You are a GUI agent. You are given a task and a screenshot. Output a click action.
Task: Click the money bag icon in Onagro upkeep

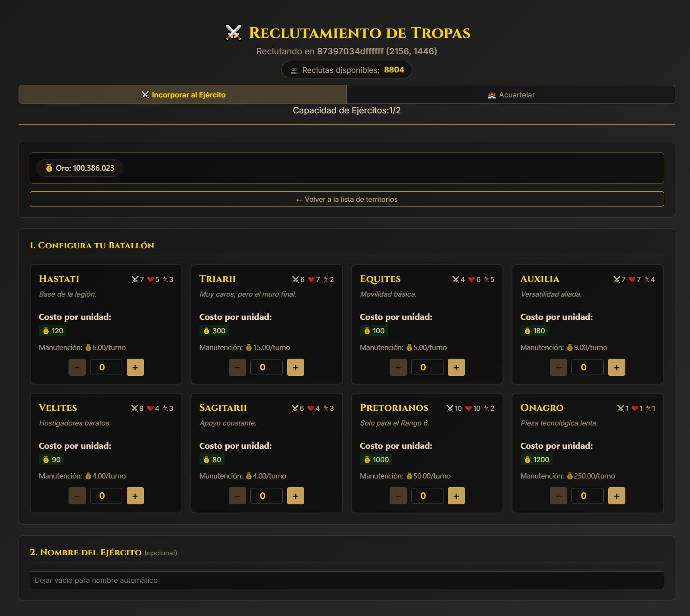[570, 476]
